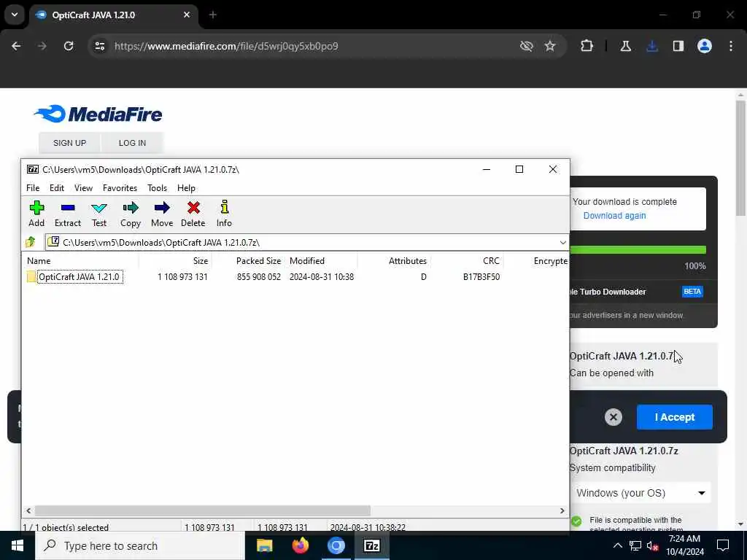
Task: Bookmark this page with the star
Action: point(550,46)
